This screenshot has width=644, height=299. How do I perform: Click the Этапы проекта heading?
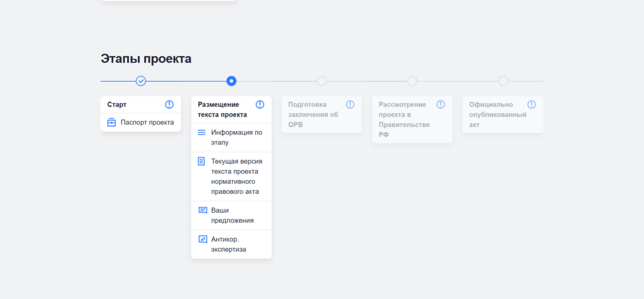point(146,59)
